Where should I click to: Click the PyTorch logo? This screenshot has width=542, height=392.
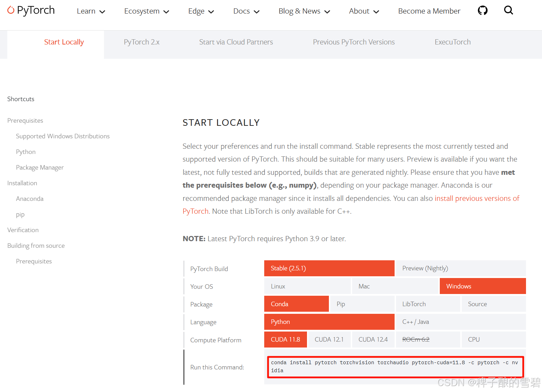click(31, 10)
